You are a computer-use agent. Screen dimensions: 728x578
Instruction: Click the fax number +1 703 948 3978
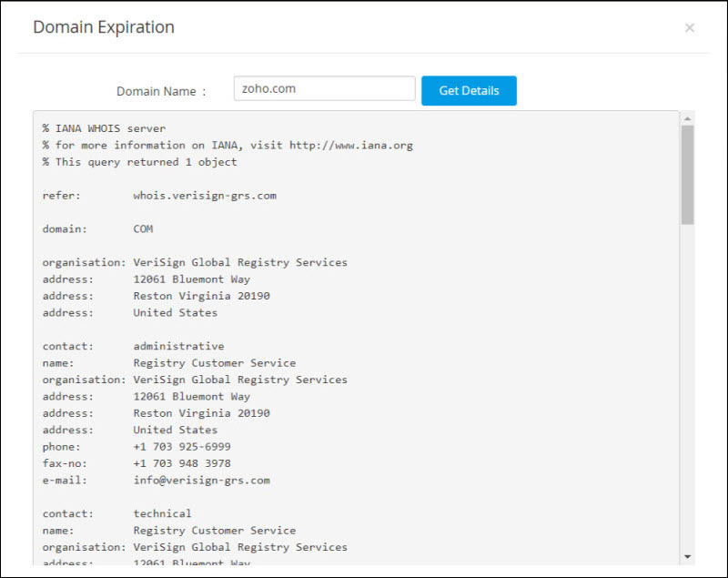(x=182, y=463)
